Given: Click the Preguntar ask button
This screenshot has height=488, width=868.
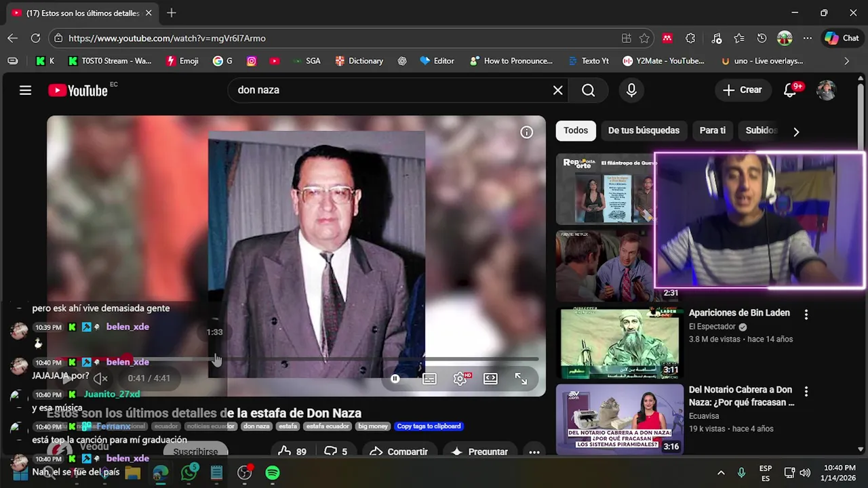Looking at the screenshot, I should (479, 451).
